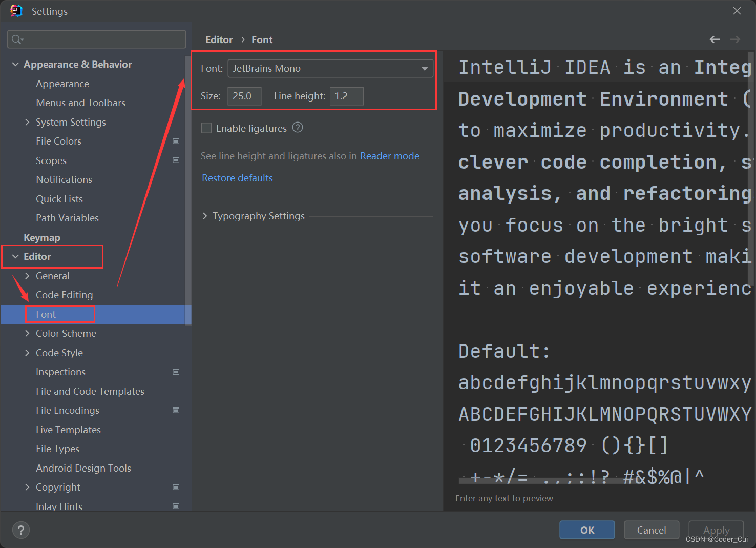The height and width of the screenshot is (548, 756).
Task: Expand Typography Settings section
Action: pyautogui.click(x=205, y=216)
